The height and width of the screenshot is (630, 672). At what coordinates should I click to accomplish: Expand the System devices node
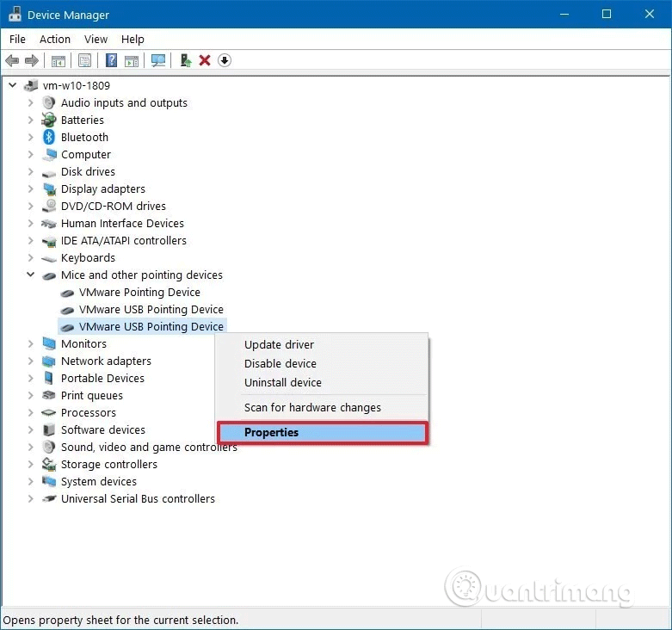30,481
